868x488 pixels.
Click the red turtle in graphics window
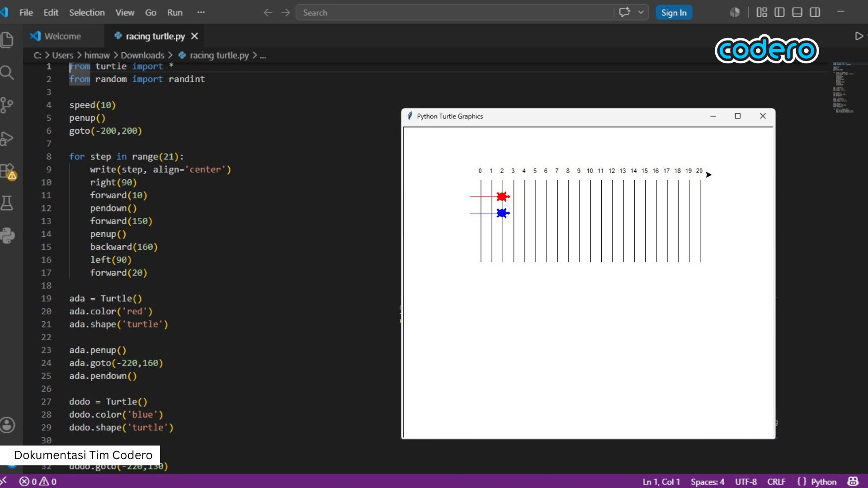pos(503,197)
